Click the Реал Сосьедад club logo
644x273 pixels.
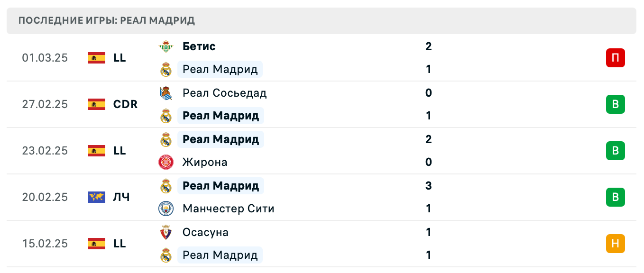coord(166,93)
